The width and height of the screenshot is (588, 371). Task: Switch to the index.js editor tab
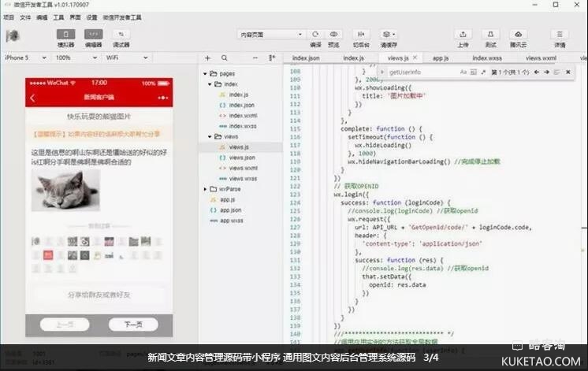pos(354,58)
